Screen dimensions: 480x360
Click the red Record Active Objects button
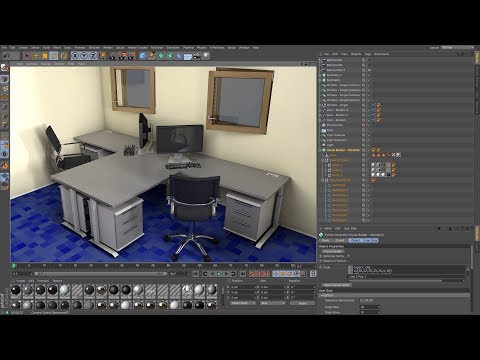pyautogui.click(x=252, y=274)
